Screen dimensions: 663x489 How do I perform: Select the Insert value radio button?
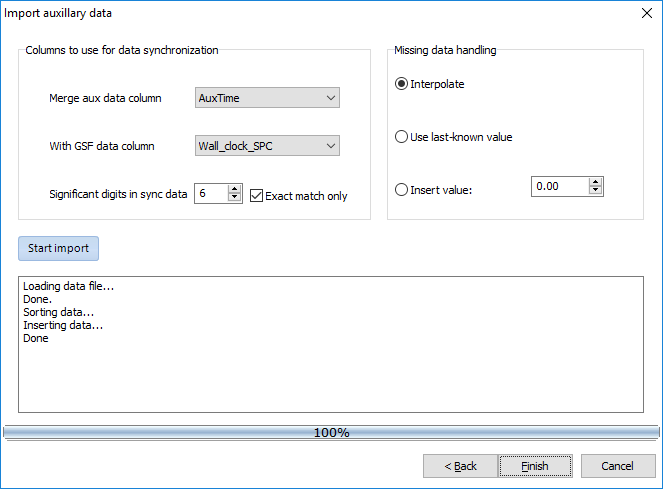coord(402,189)
